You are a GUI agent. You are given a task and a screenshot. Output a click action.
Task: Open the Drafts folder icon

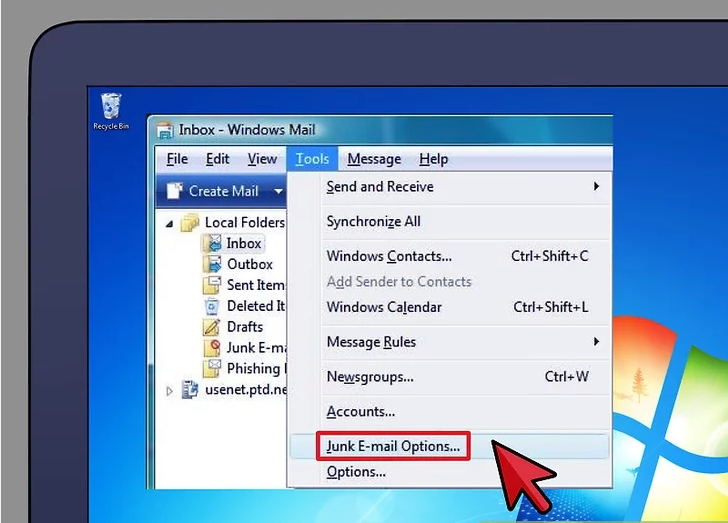pyautogui.click(x=212, y=327)
